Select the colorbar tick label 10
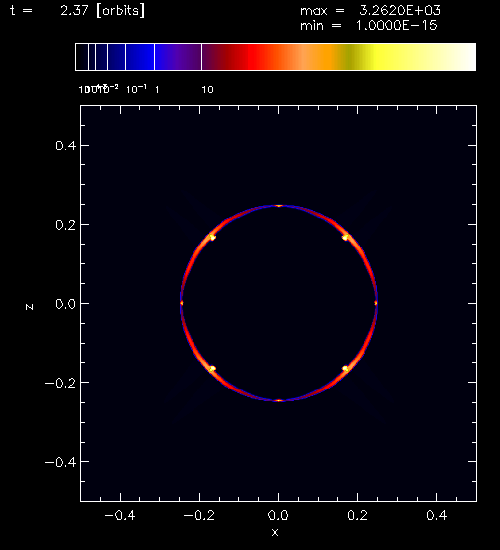The width and height of the screenshot is (500, 550). pyautogui.click(x=207, y=90)
